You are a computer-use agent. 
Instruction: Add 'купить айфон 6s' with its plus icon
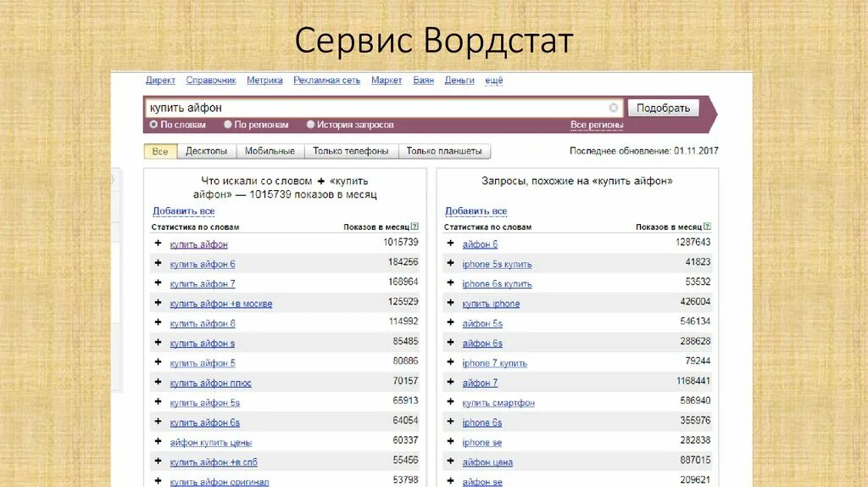pyautogui.click(x=159, y=422)
